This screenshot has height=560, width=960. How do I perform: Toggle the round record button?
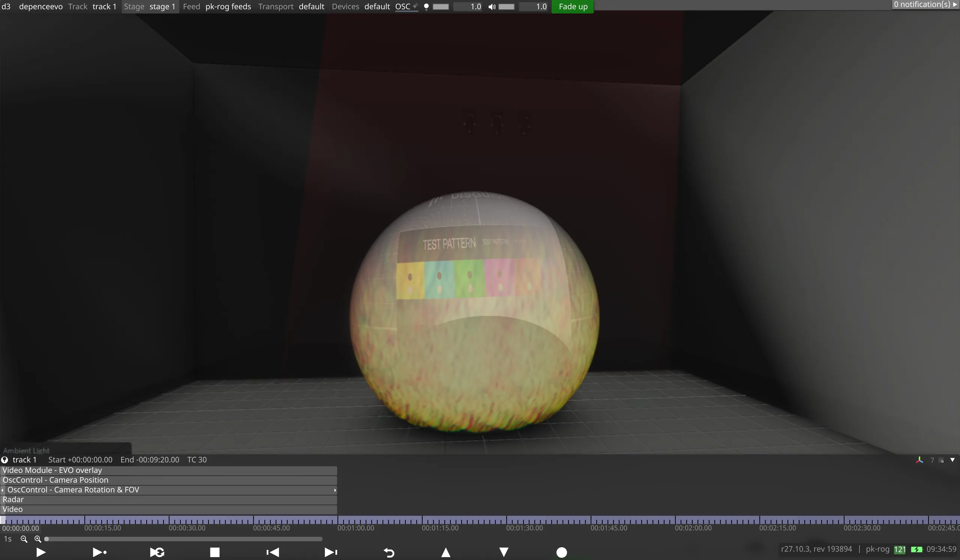[x=561, y=552]
